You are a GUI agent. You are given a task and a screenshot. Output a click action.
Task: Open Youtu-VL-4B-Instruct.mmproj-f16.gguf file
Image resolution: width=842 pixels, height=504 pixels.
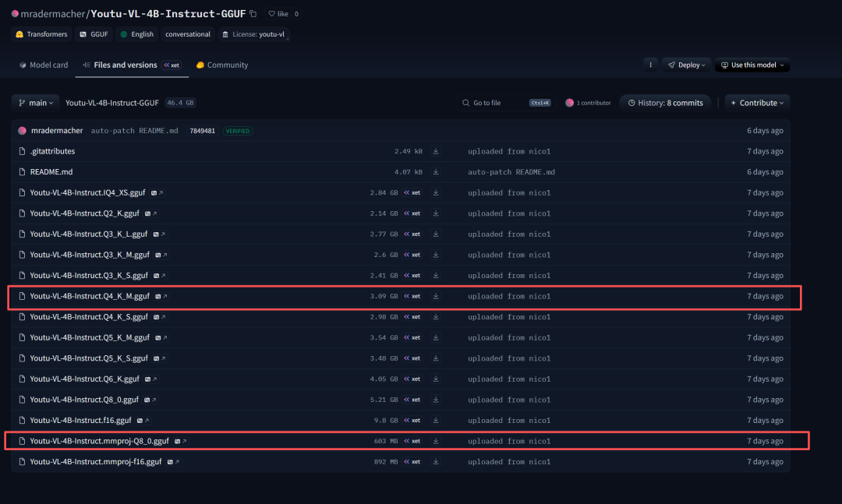pos(96,462)
